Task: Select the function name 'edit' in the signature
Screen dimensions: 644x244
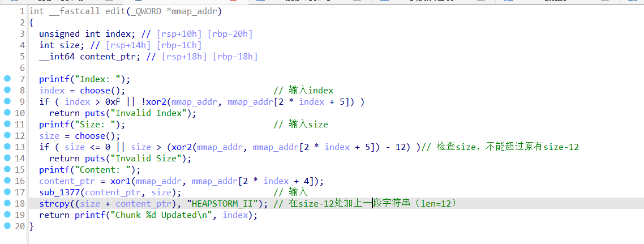Action: 115,11
